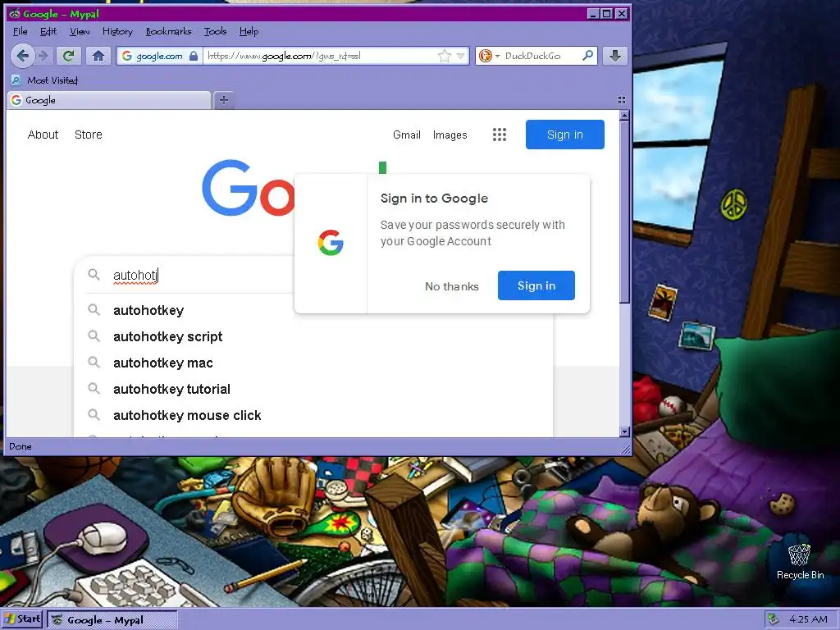840x630 pixels.
Task: Open a new tab with the plus button
Action: [224, 99]
